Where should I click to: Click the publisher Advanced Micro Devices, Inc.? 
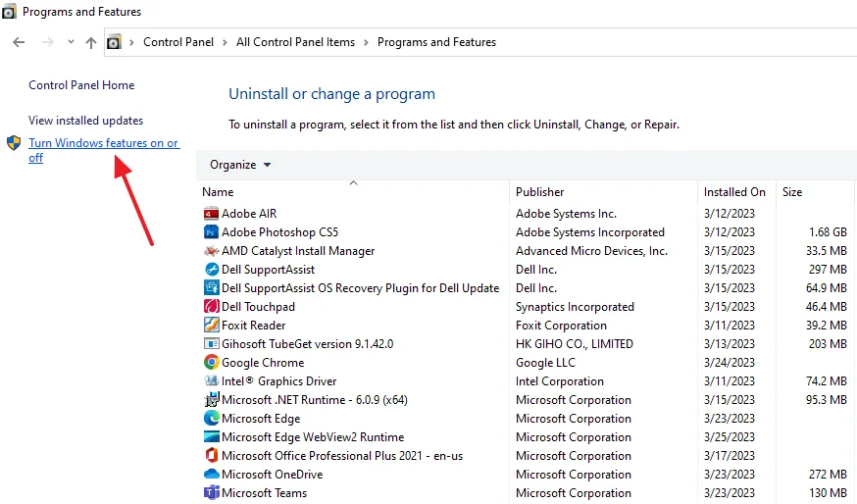click(591, 251)
